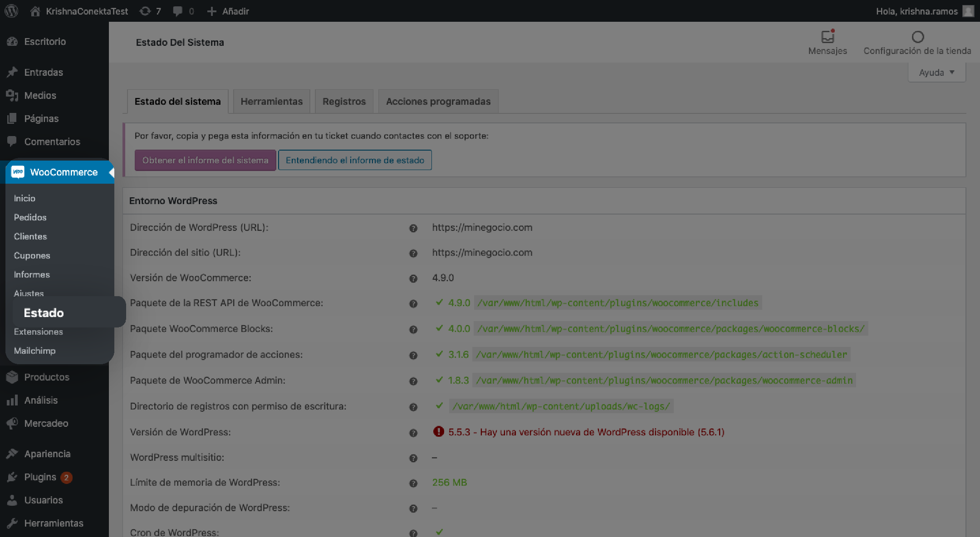Click help icon for Versión de WooCommerce
980x537 pixels.
pyautogui.click(x=413, y=278)
